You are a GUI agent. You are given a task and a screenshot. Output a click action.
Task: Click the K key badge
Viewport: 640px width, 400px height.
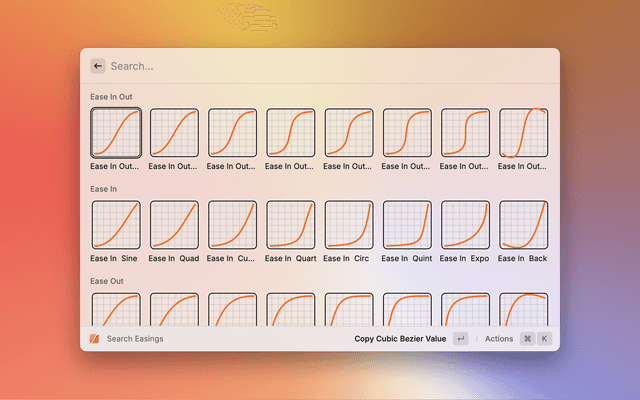pos(545,339)
